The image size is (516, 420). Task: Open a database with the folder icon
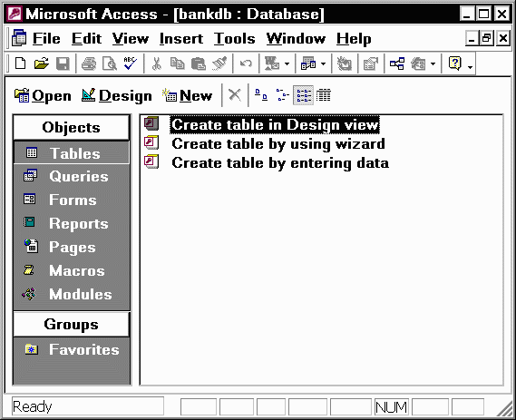coord(42,63)
